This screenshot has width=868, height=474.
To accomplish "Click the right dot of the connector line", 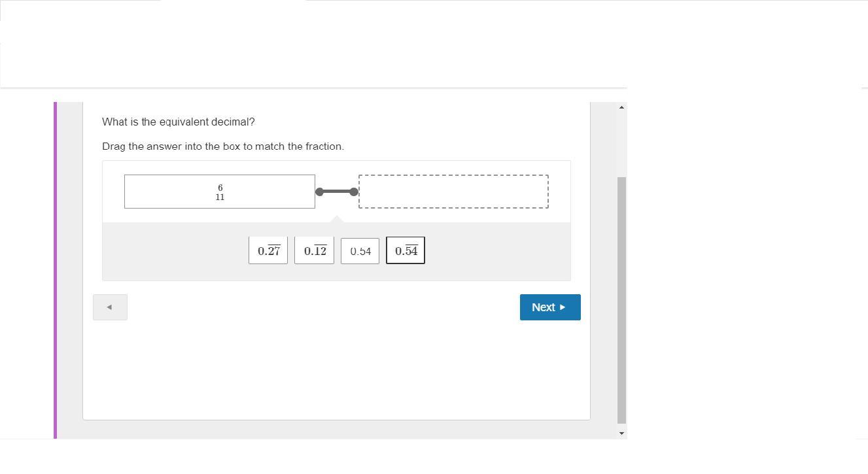I will click(x=354, y=192).
